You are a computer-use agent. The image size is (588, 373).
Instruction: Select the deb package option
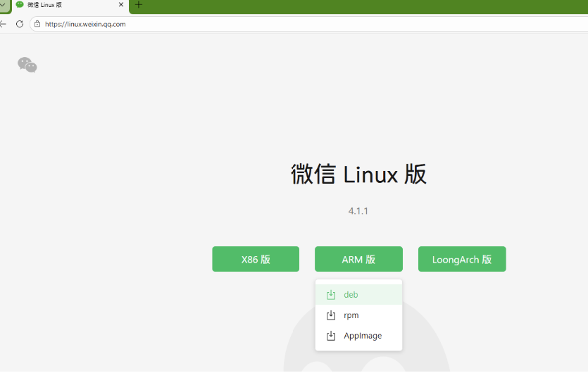pyautogui.click(x=351, y=295)
